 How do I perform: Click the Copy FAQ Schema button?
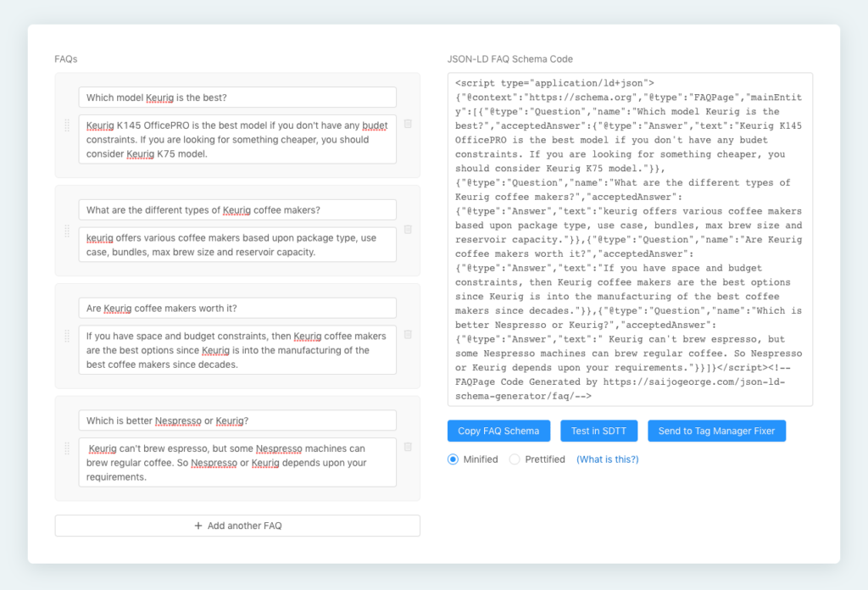tap(498, 431)
